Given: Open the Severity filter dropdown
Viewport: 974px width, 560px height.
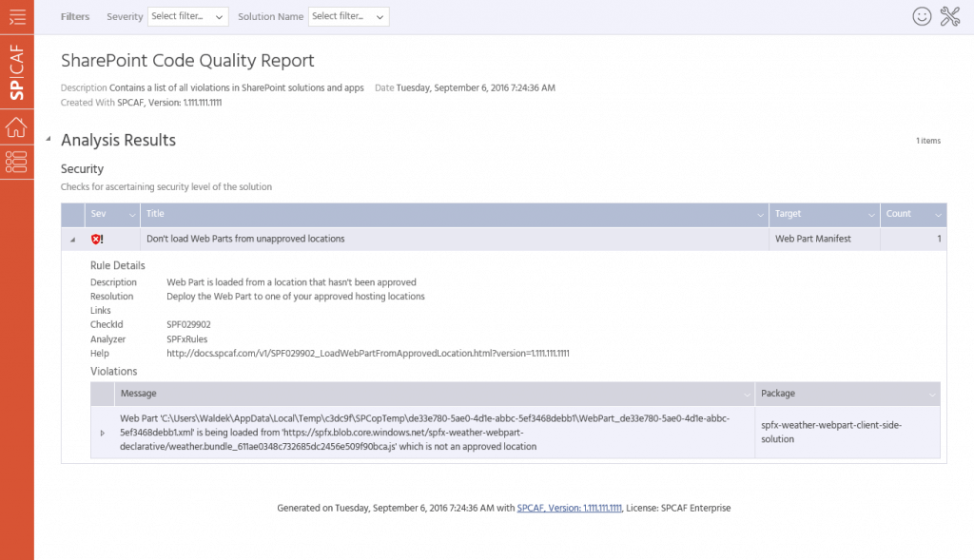Looking at the screenshot, I should 187,17.
